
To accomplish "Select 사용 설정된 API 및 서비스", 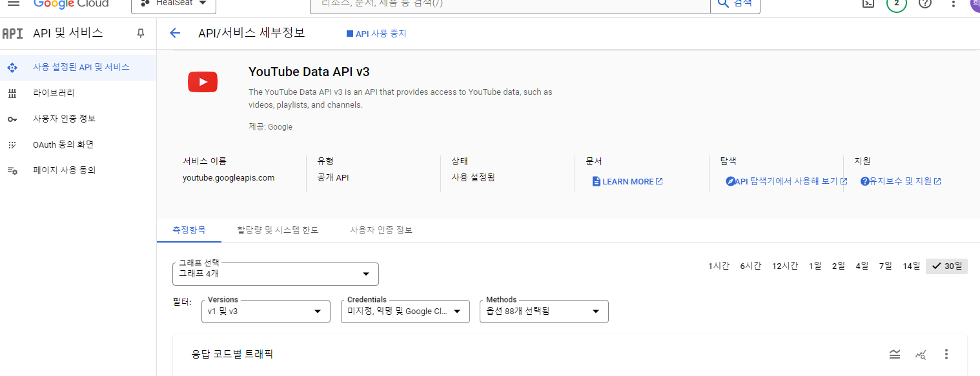I will (x=77, y=67).
